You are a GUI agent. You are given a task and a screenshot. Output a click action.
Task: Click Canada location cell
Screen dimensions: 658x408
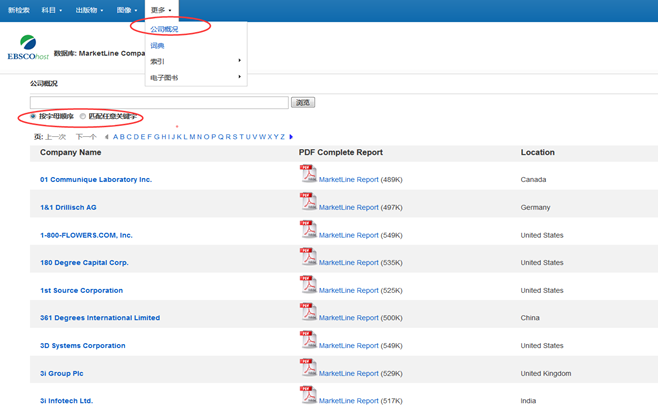coord(533,180)
